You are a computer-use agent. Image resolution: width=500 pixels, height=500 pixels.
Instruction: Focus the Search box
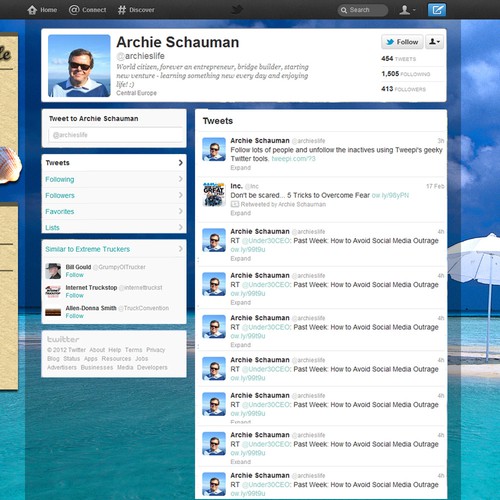[x=363, y=10]
